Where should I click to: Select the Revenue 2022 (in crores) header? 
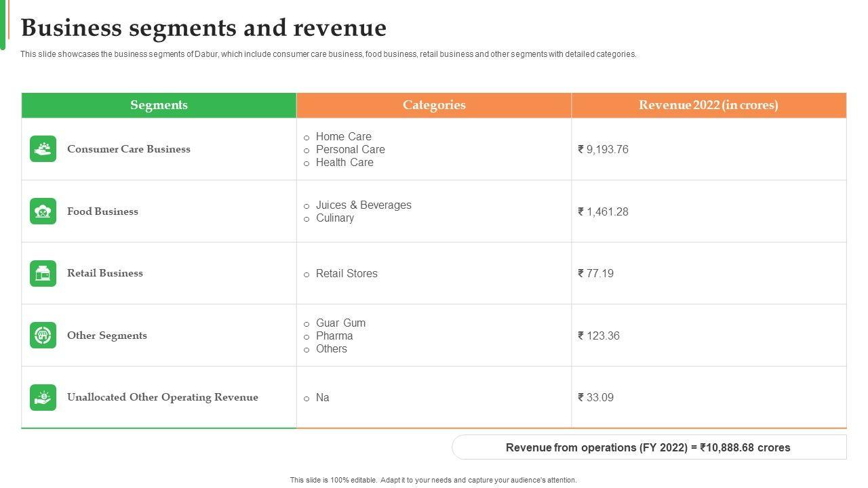click(x=709, y=105)
